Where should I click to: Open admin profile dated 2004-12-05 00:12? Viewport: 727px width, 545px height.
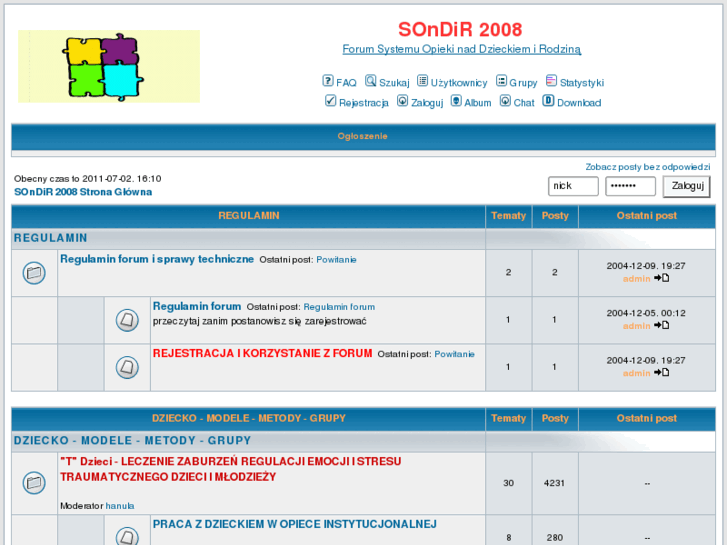[x=637, y=326]
